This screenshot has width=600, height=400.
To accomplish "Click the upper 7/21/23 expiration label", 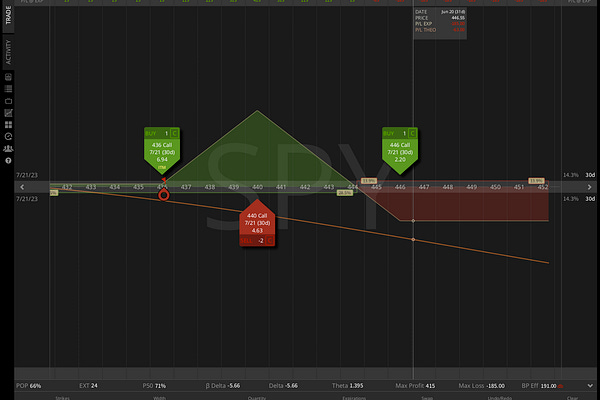I will [x=27, y=175].
